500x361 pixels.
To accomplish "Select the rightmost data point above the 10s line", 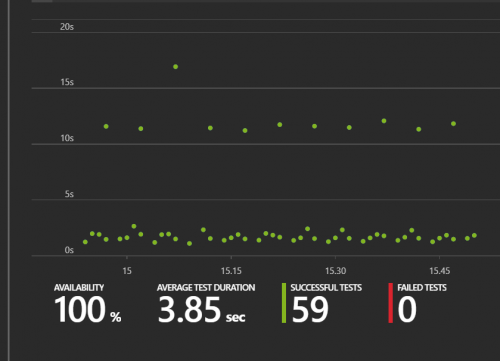I will click(x=453, y=124).
